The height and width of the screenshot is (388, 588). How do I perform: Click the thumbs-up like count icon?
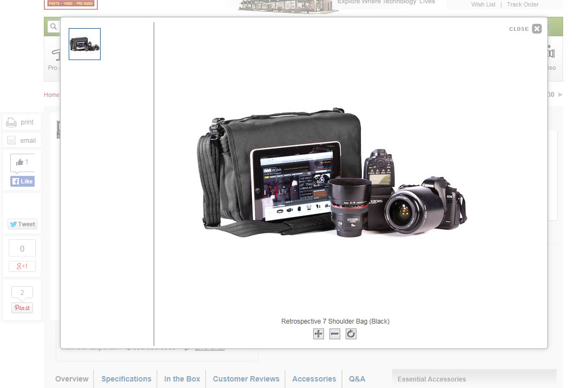[x=19, y=162]
